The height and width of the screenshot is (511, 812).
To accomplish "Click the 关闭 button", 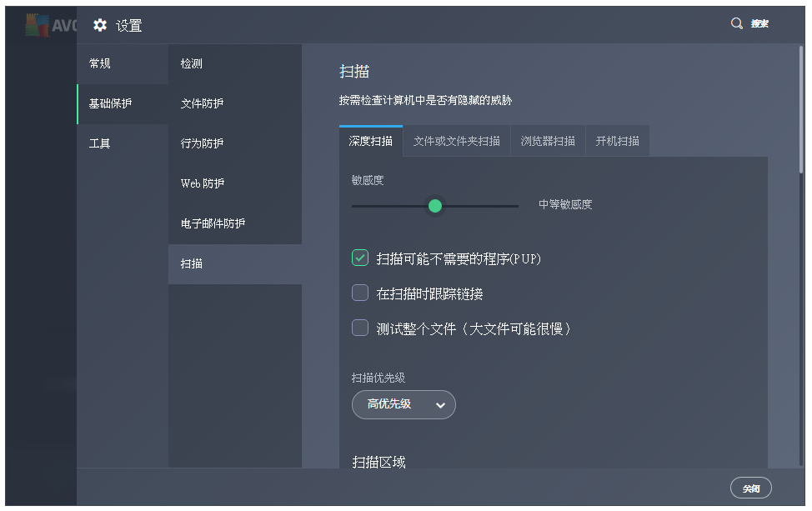I will point(750,488).
